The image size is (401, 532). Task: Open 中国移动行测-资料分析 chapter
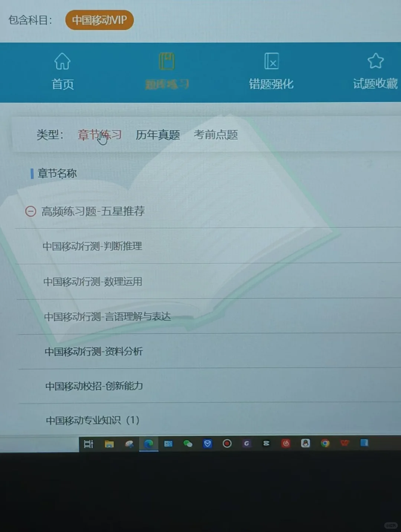(x=94, y=351)
